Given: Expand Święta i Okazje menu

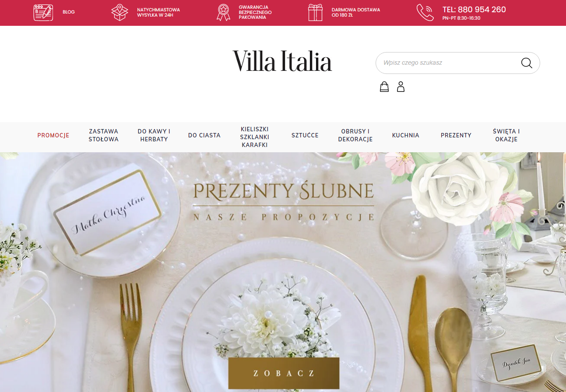Looking at the screenshot, I should pos(506,135).
